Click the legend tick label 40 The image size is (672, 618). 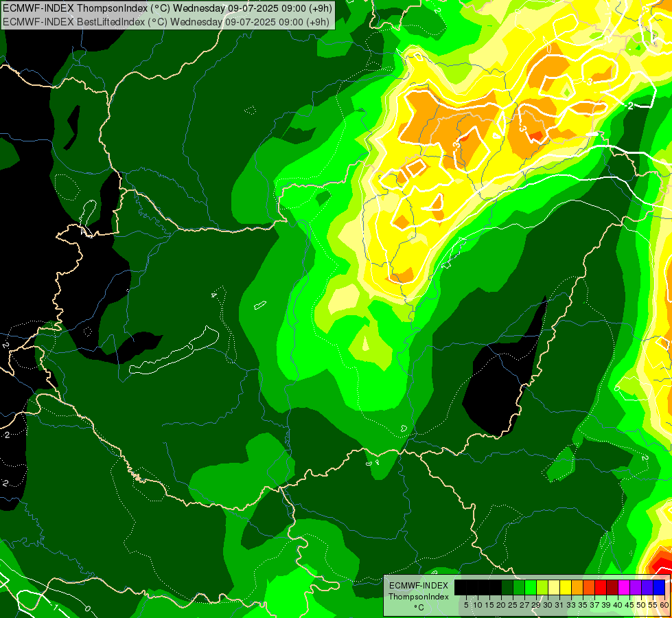(x=618, y=605)
